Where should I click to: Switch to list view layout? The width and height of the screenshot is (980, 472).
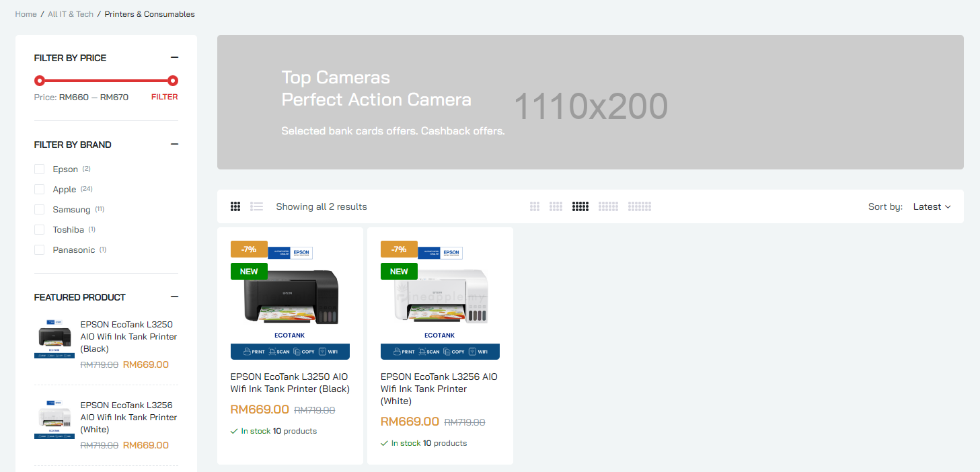point(256,206)
